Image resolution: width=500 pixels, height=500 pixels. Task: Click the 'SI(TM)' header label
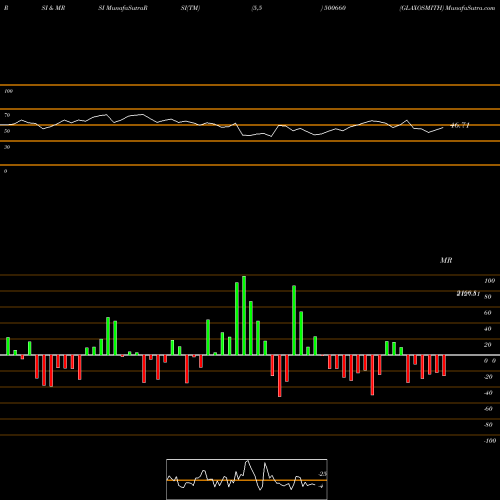(190, 8)
